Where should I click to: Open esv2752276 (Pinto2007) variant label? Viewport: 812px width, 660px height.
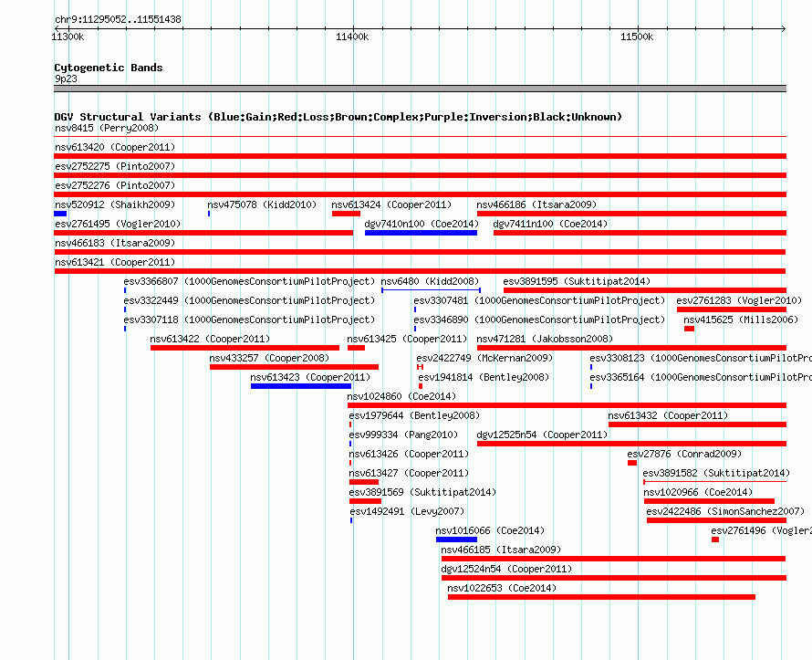click(x=115, y=185)
